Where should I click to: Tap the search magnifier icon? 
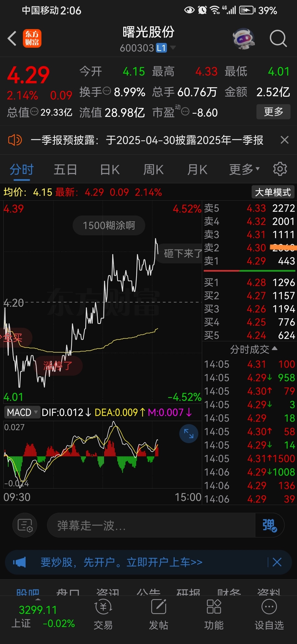click(x=278, y=39)
